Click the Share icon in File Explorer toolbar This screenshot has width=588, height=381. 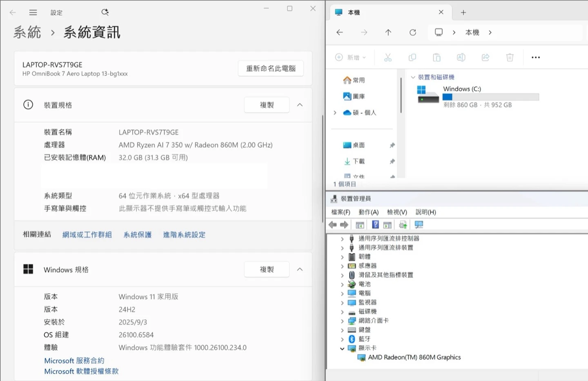486,58
